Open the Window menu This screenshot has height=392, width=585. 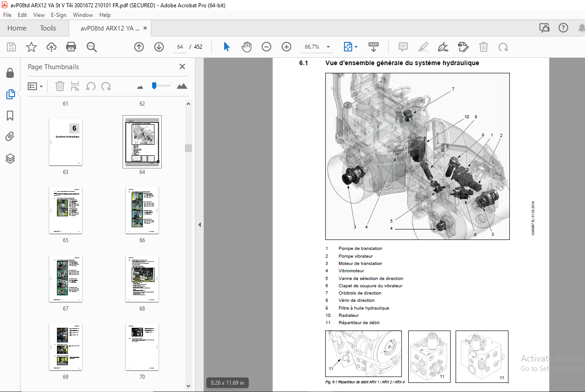click(83, 15)
